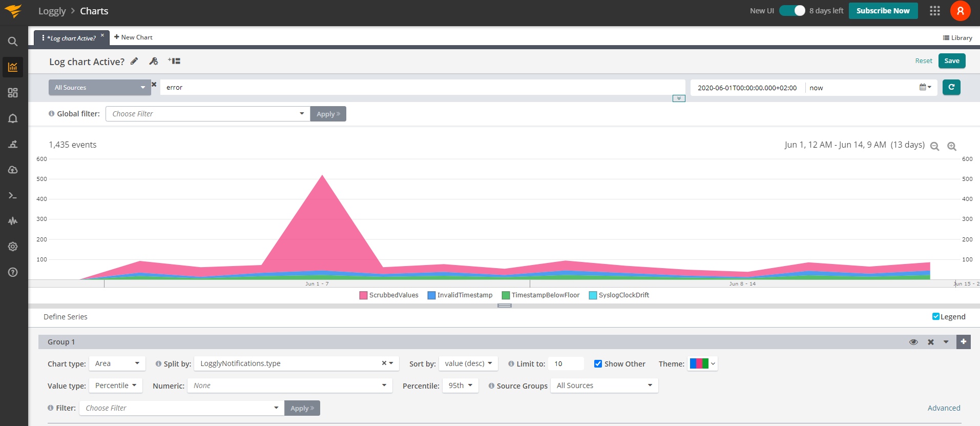Image resolution: width=980 pixels, height=426 pixels.
Task: Open the Search icon in left sidebar
Action: [13, 42]
